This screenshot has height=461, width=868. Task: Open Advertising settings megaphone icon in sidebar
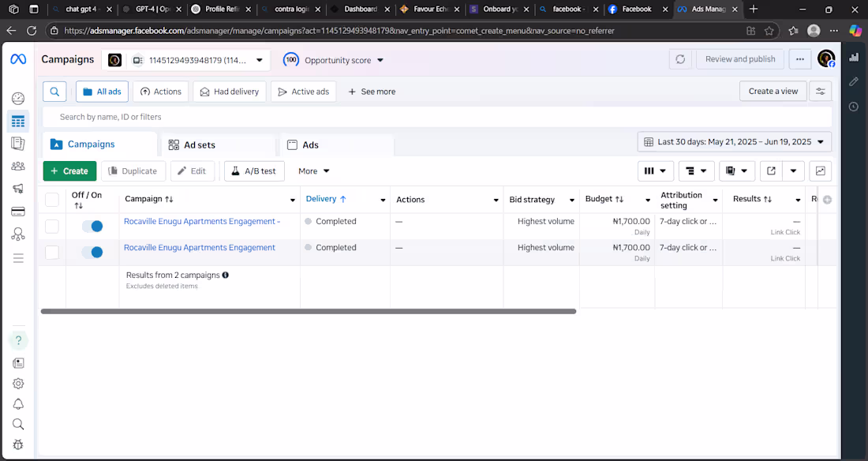(x=17, y=189)
